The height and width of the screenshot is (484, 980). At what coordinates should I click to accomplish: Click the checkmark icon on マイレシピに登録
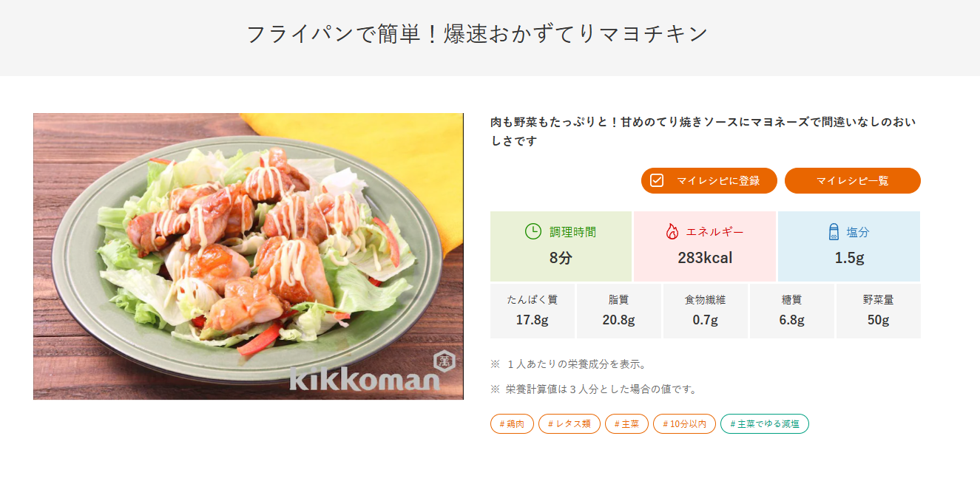[x=656, y=180]
